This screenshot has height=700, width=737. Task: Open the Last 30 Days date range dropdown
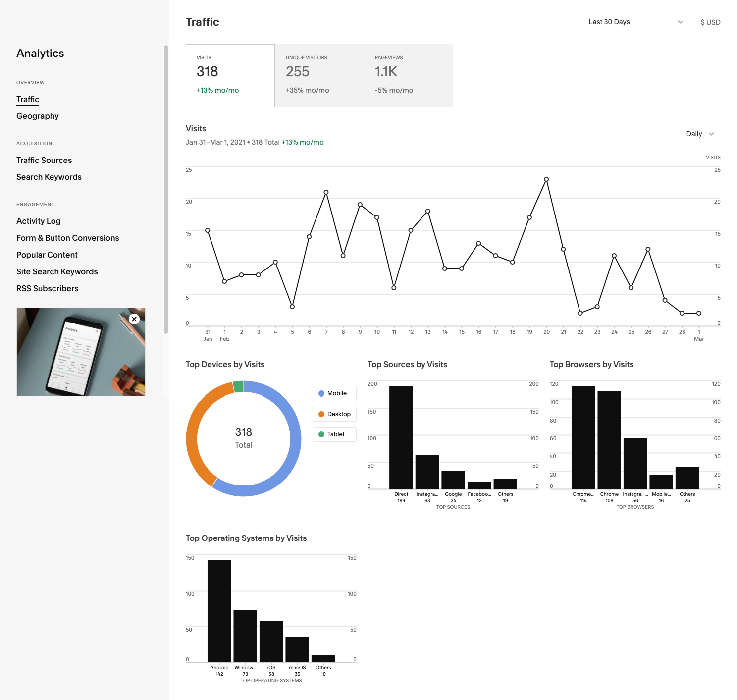click(x=636, y=22)
